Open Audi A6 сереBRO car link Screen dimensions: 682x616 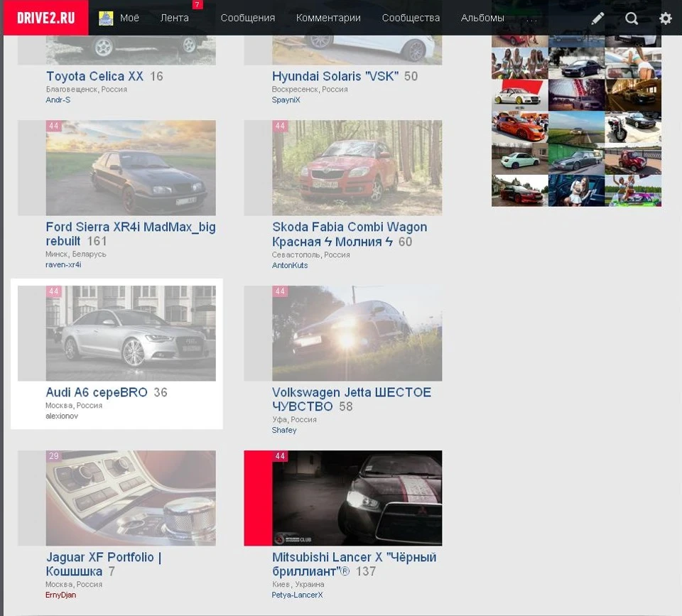click(97, 392)
